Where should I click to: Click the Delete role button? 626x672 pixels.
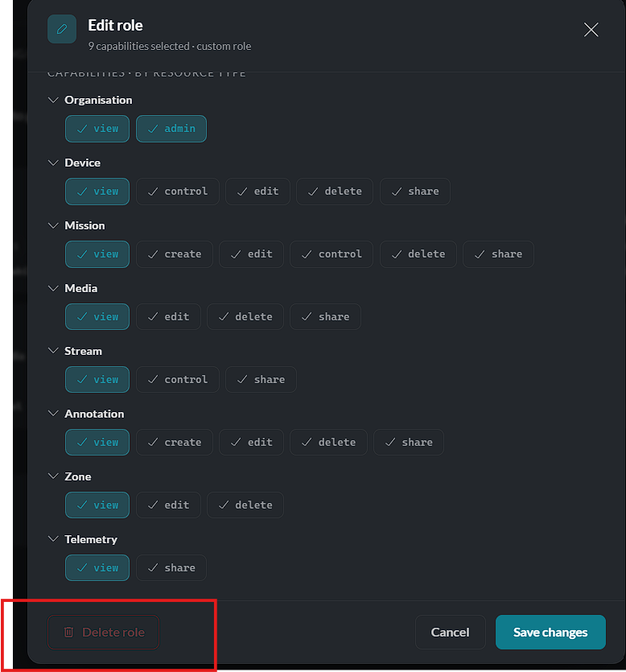click(x=103, y=632)
